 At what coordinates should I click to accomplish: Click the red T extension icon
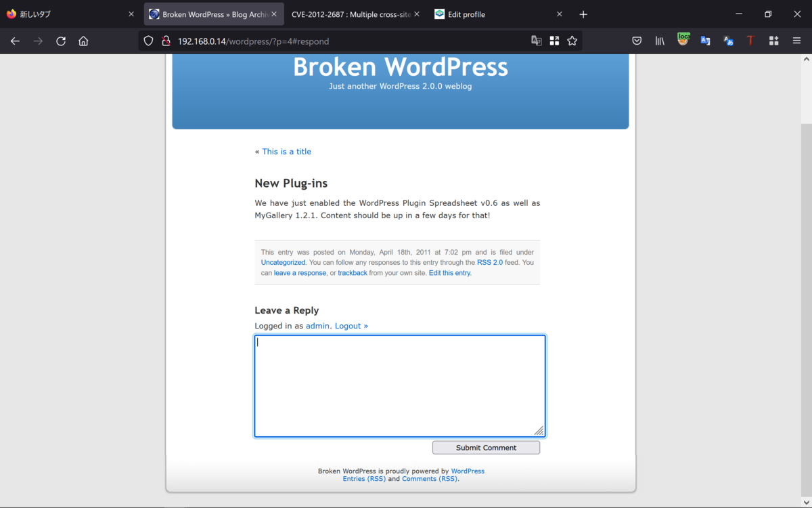pyautogui.click(x=750, y=41)
